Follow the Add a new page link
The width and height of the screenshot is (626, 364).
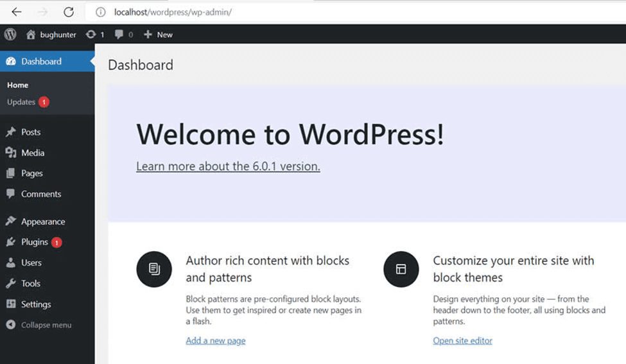(x=216, y=340)
